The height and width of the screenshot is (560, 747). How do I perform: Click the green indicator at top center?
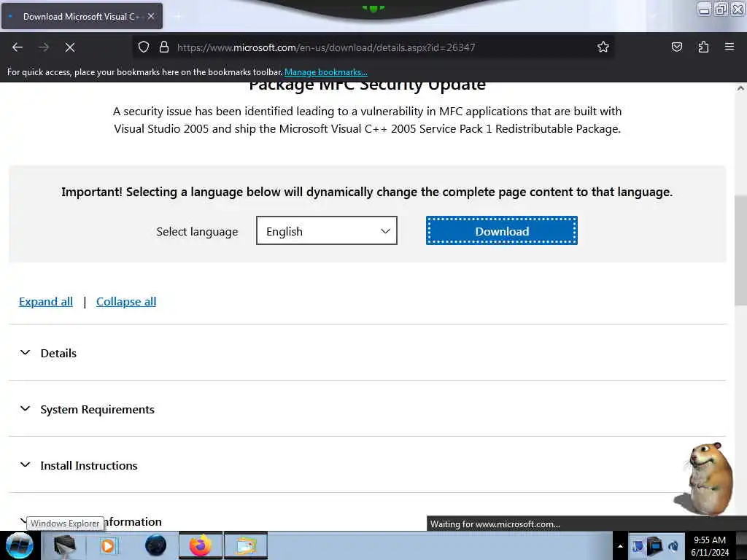[x=373, y=8]
